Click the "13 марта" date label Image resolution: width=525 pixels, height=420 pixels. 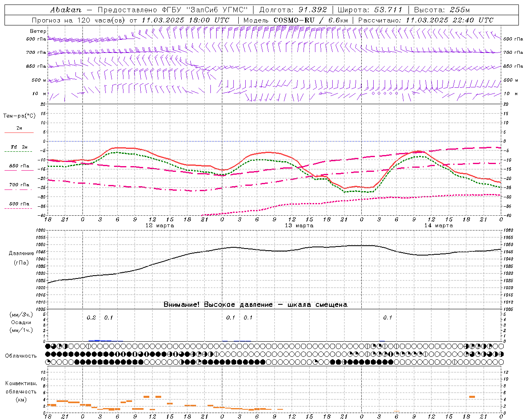(299, 226)
